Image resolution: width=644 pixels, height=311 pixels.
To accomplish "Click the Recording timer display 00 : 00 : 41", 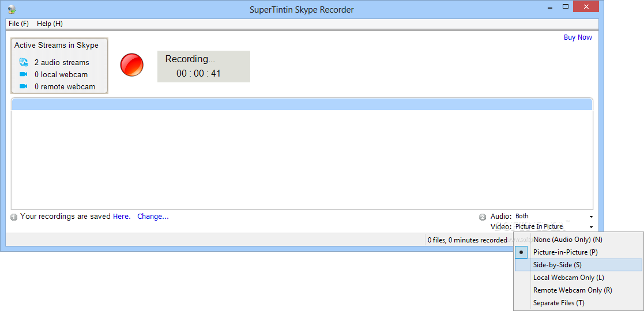I will point(198,74).
